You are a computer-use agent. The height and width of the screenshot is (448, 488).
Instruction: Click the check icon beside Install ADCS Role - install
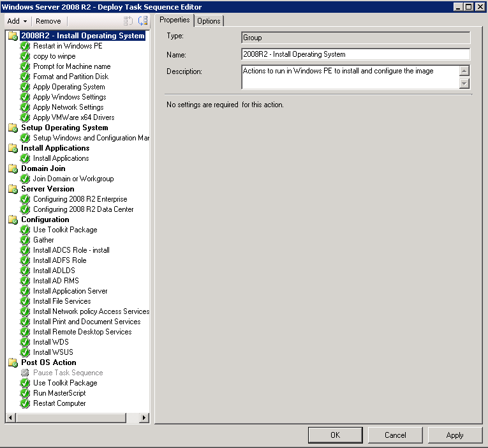pyautogui.click(x=25, y=250)
